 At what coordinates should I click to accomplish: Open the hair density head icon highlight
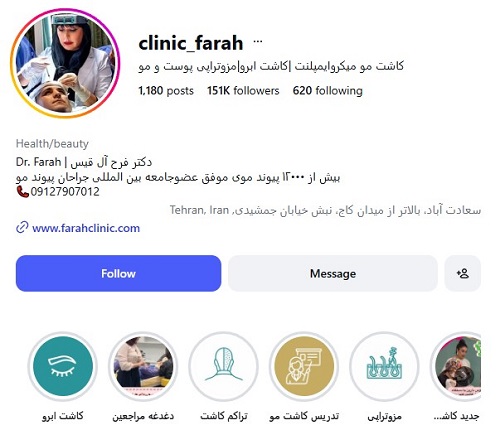(224, 366)
